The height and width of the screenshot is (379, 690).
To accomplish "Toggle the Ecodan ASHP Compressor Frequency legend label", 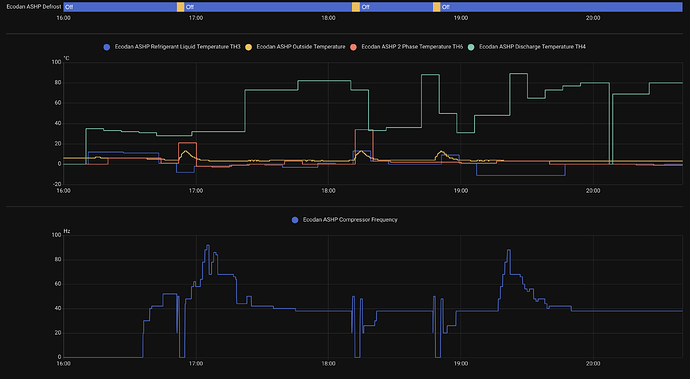I will pos(350,220).
